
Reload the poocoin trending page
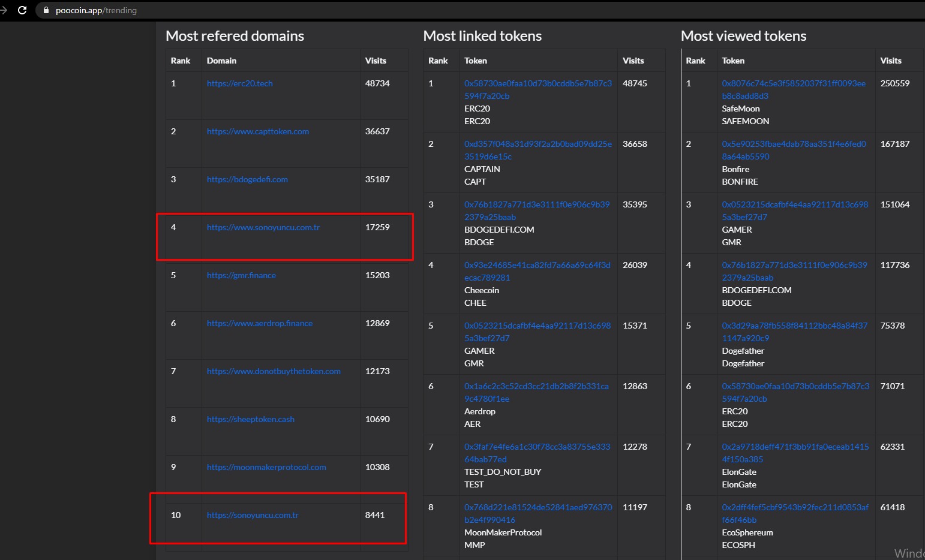coord(22,10)
